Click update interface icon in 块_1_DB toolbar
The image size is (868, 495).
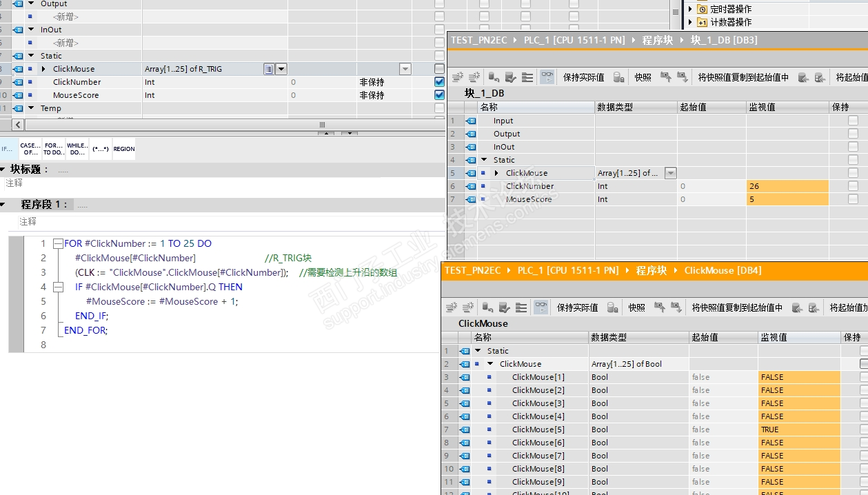[x=510, y=77]
